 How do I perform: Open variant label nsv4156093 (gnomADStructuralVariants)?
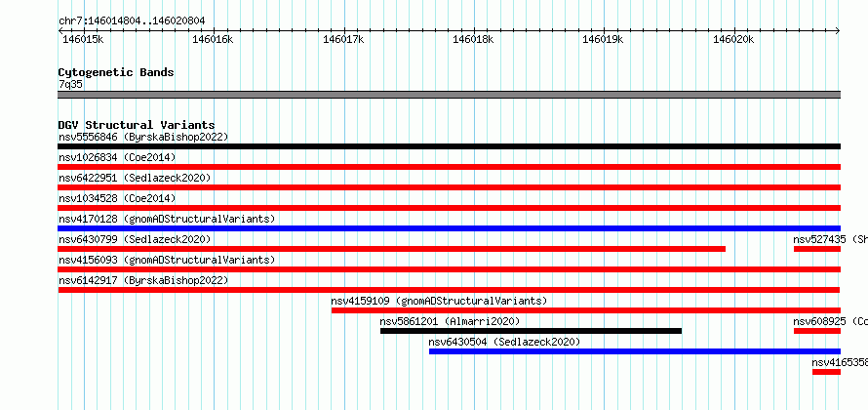[167, 260]
